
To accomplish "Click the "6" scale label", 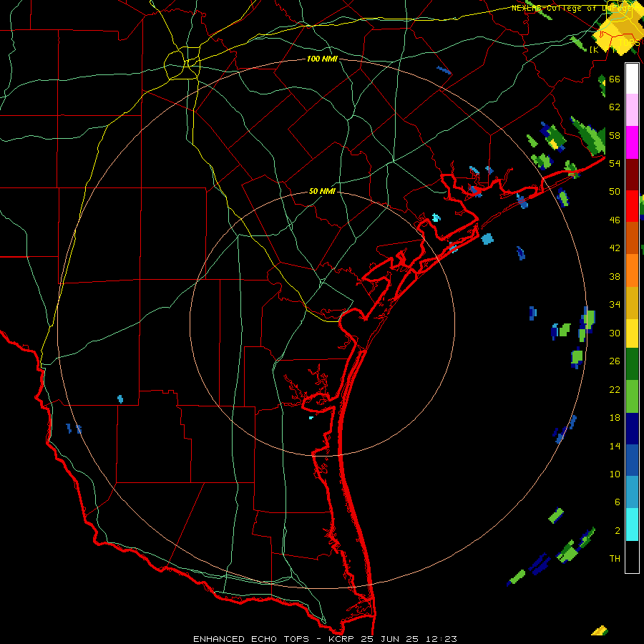I will [617, 502].
